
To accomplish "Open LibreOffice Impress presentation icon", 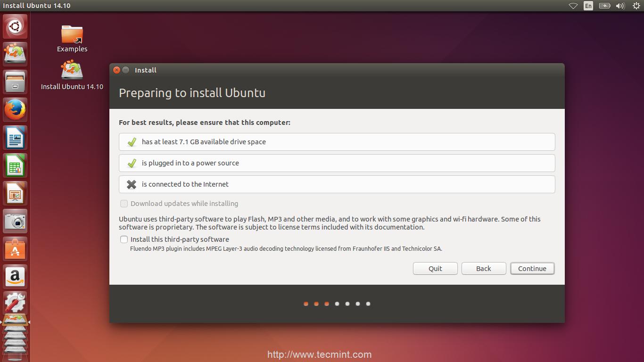I will click(15, 193).
